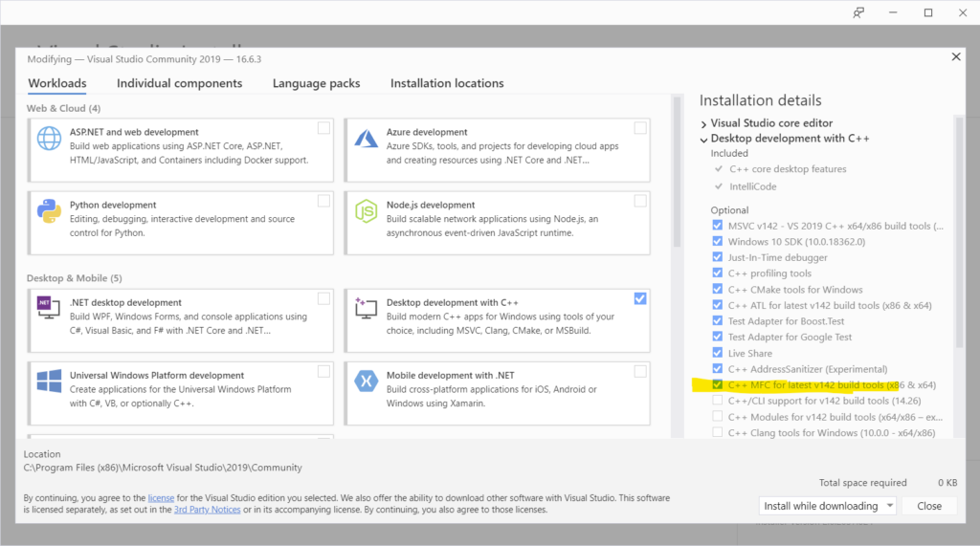Click the .NET desktop development icon
This screenshot has width=980, height=546.
pyautogui.click(x=49, y=308)
